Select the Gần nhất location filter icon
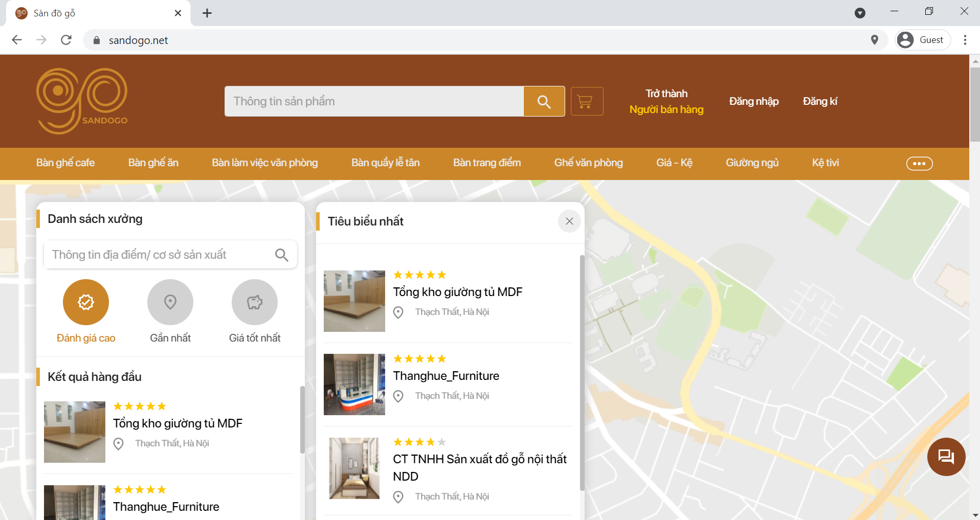This screenshot has width=980, height=520. (x=170, y=302)
